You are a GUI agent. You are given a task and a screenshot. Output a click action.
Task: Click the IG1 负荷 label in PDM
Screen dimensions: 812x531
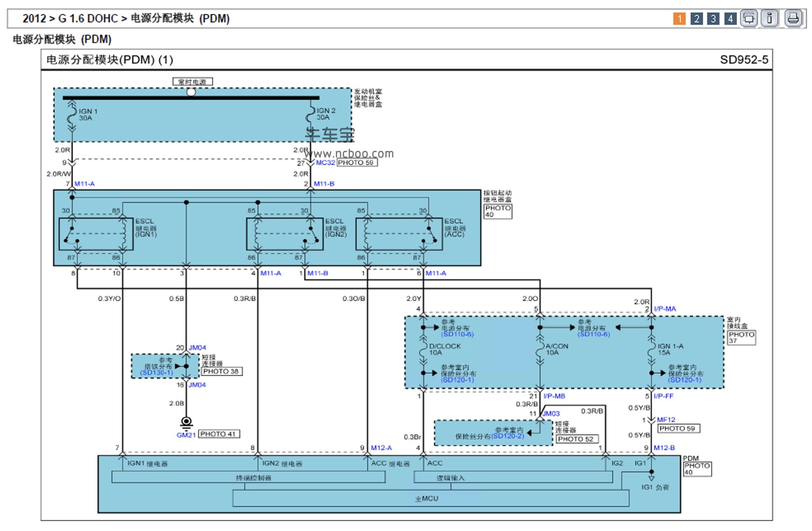tap(655, 487)
